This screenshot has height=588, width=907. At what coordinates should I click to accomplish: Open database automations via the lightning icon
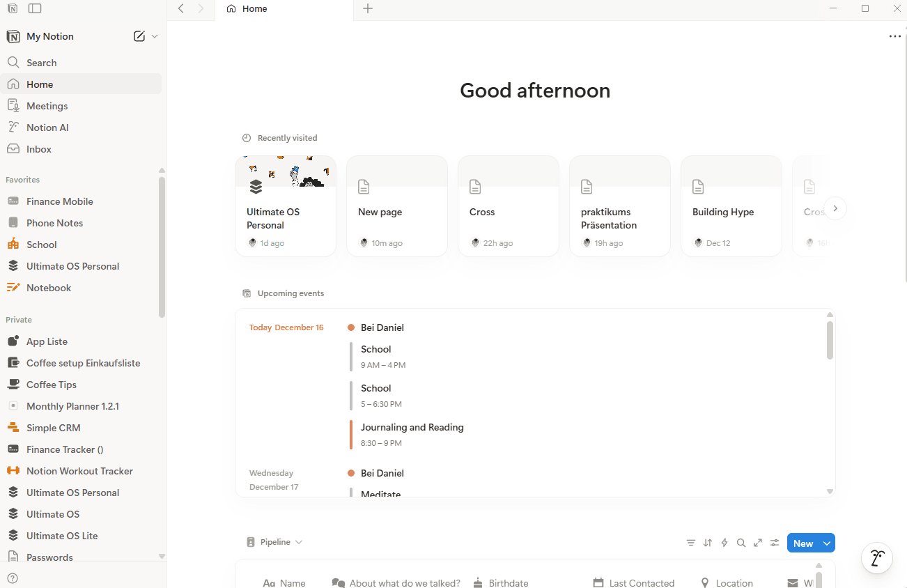coord(724,542)
